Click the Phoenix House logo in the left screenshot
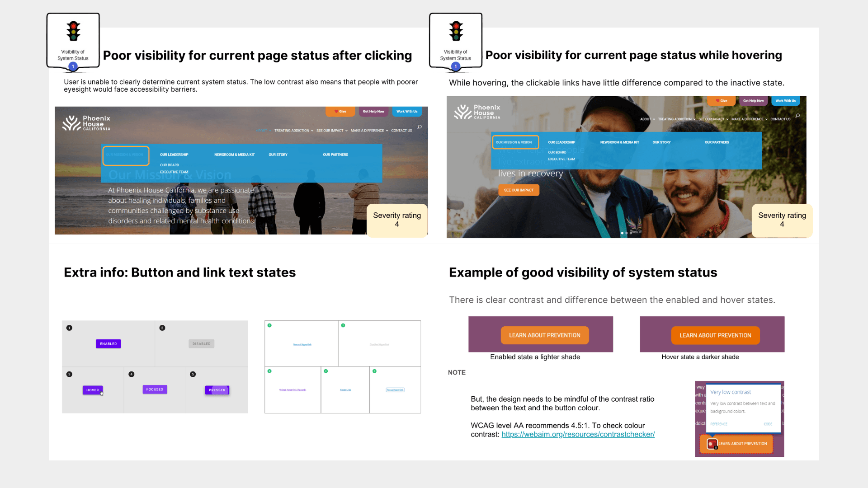 86,123
